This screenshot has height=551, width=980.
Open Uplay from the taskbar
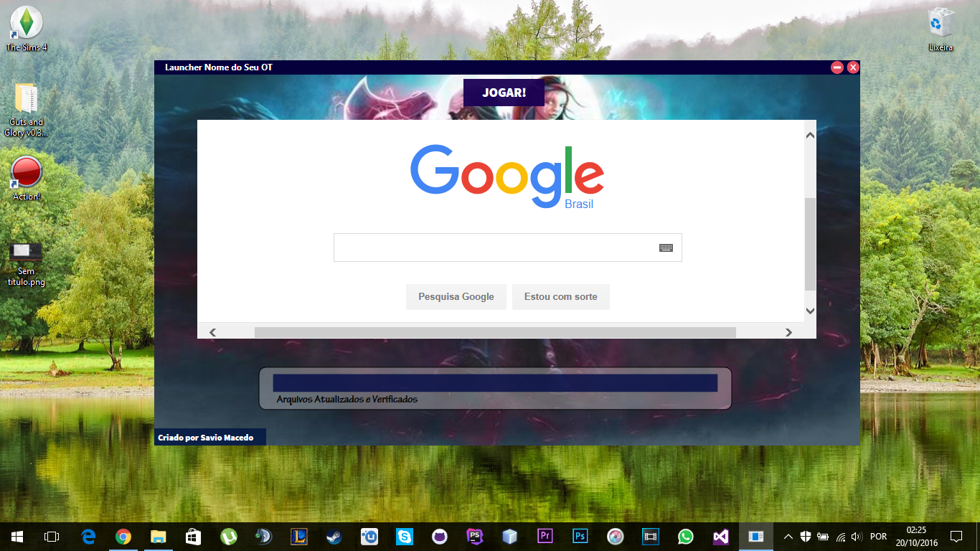click(369, 536)
